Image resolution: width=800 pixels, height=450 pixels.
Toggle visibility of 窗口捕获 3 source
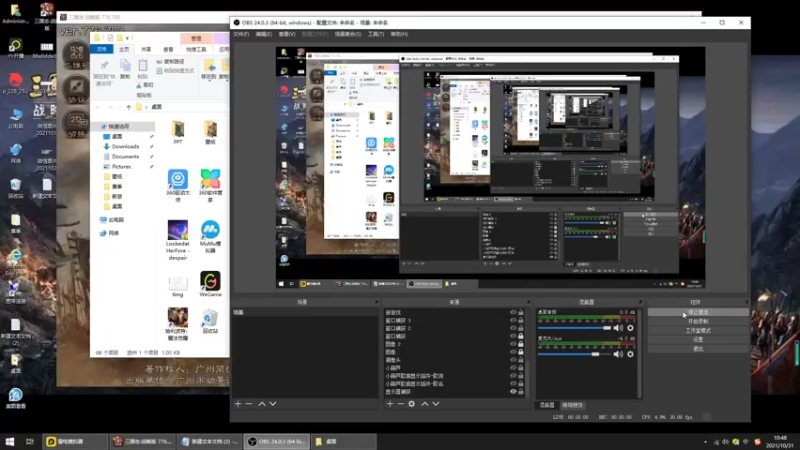pyautogui.click(x=513, y=320)
